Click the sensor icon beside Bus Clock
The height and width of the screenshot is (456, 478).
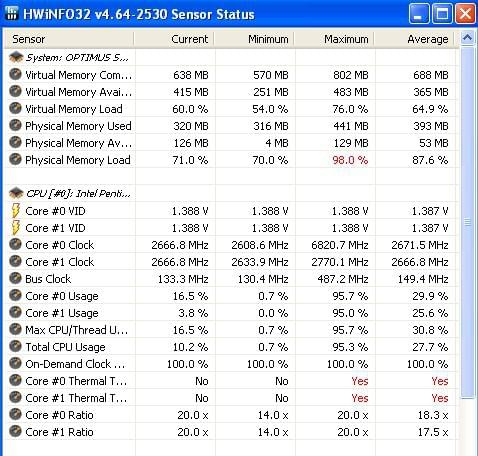[x=15, y=278]
